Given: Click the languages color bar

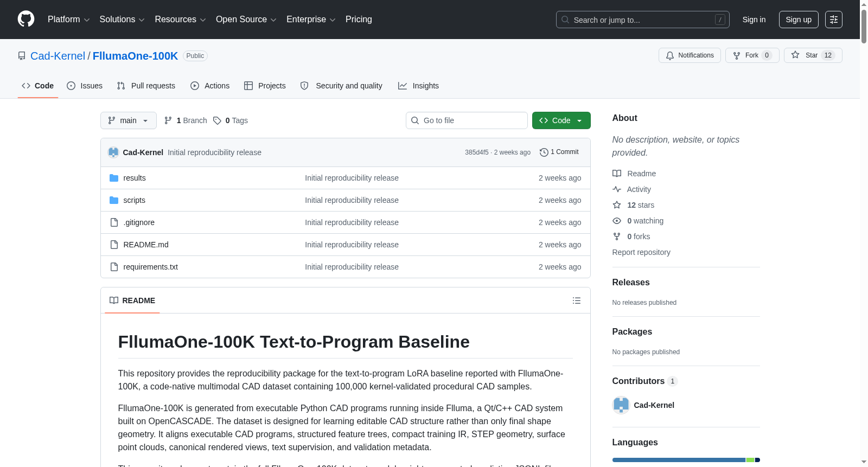Looking at the screenshot, I should point(686,460).
